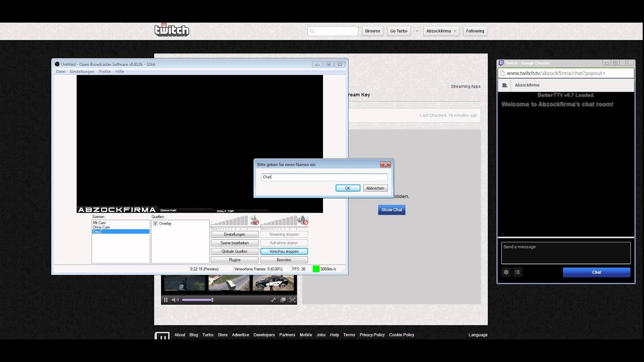Image resolution: width=644 pixels, height=362 pixels.
Task: Open player settings wrench icon
Action: click(274, 300)
